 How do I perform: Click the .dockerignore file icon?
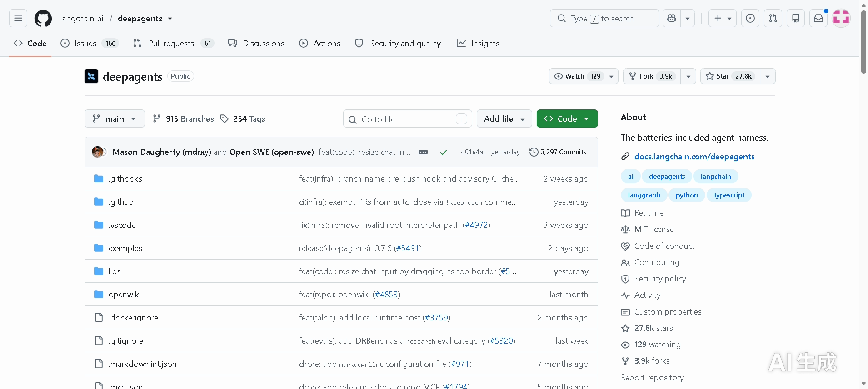point(99,317)
